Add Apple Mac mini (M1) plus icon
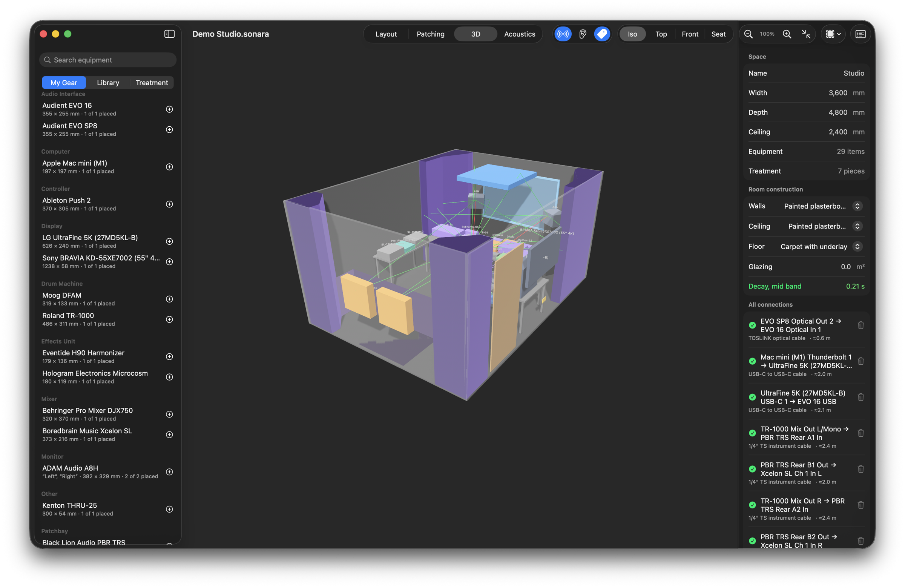Screen dimensions: 905x588 pyautogui.click(x=170, y=167)
